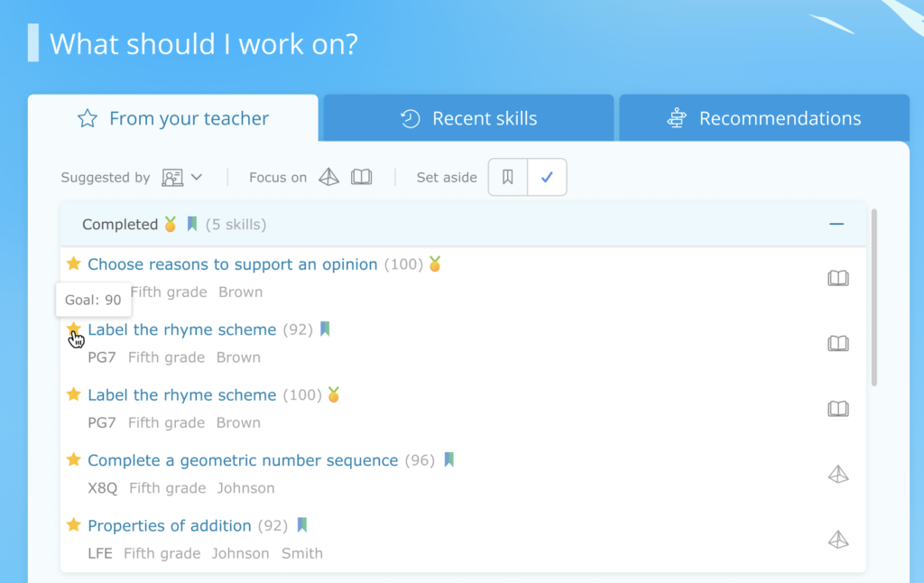Viewport: 924px width, 583px height.
Task: Open the Suggested by dropdown chevron
Action: click(x=197, y=177)
